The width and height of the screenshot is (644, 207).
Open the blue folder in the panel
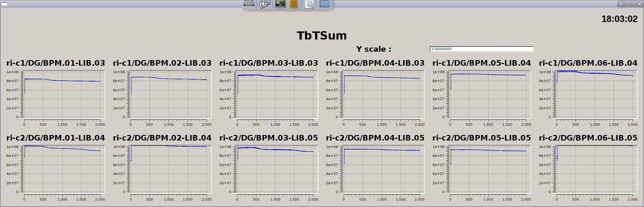pos(325,4)
